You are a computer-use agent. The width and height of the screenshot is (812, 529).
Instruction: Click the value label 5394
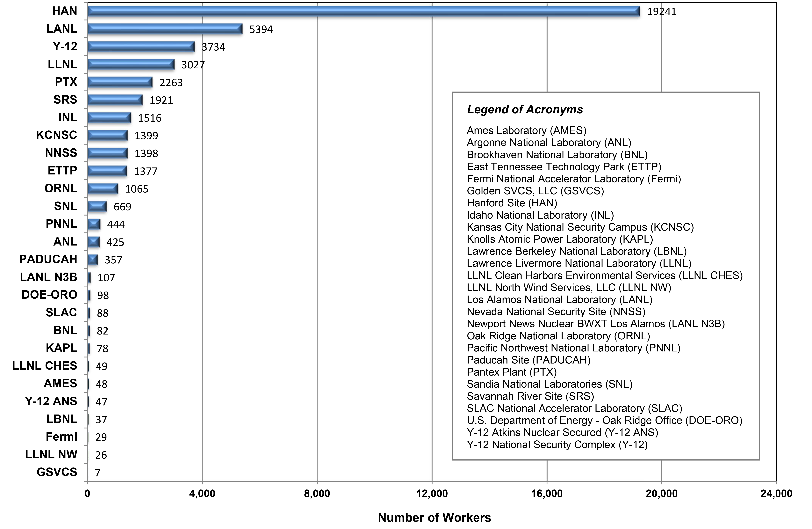pyautogui.click(x=261, y=29)
